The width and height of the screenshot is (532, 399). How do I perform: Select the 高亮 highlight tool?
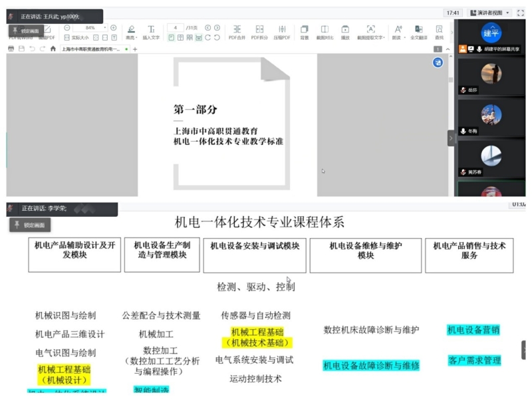pyautogui.click(x=131, y=31)
